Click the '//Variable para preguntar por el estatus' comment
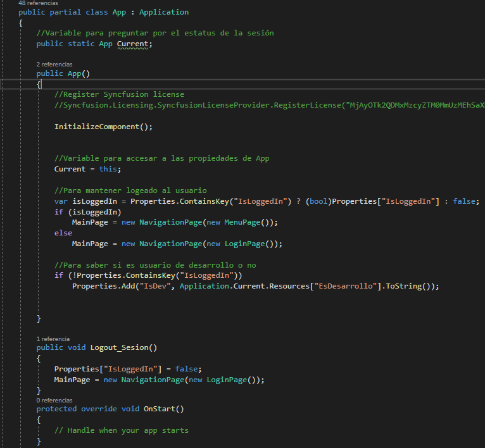Screen dimensions: 485x448 pos(155,33)
